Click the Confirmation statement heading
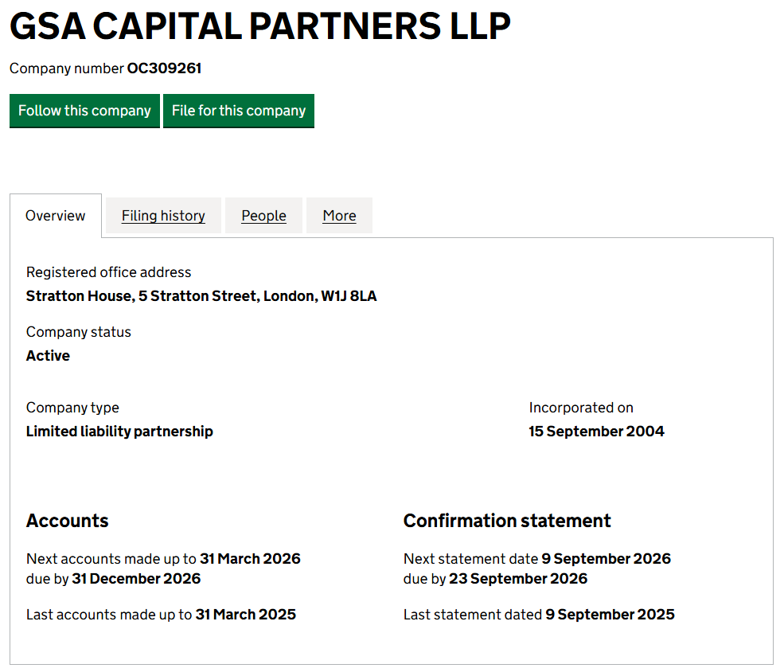This screenshot has height=672, width=784. tap(507, 520)
